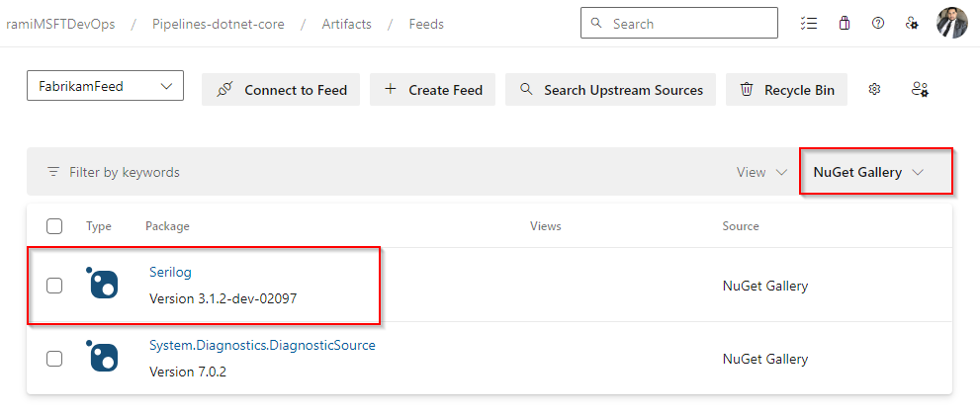This screenshot has height=415, width=980.
Task: Open the System.Diagnostics.DiagnosticSource package link
Action: click(x=262, y=345)
